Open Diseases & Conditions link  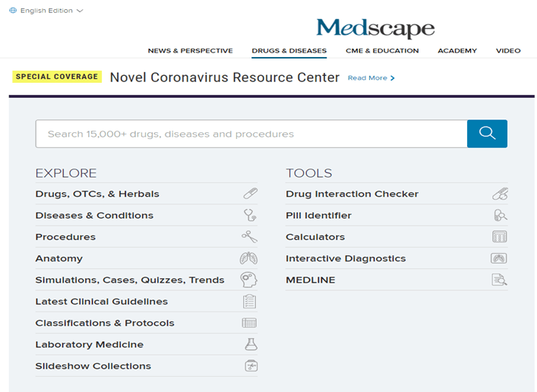point(94,216)
